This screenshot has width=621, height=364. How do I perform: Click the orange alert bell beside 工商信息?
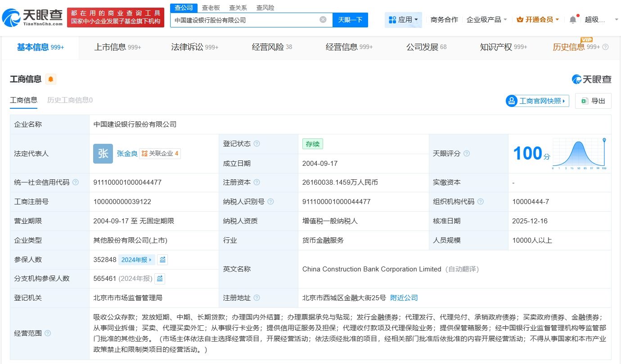coord(51,80)
